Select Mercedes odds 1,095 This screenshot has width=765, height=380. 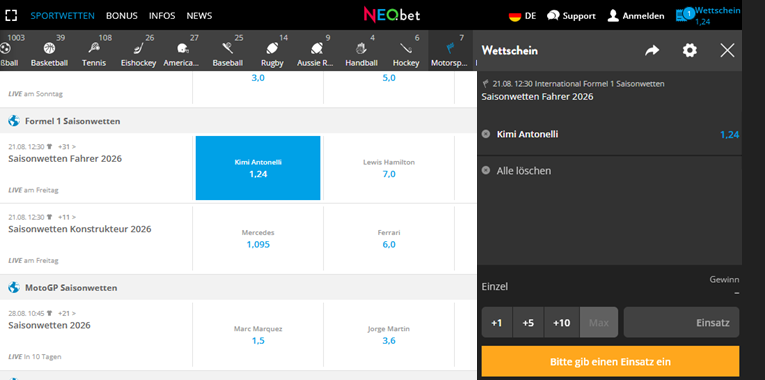tap(258, 239)
